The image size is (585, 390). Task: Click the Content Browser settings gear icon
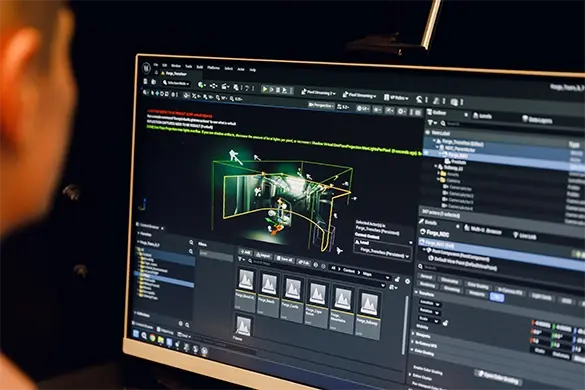pos(407,281)
